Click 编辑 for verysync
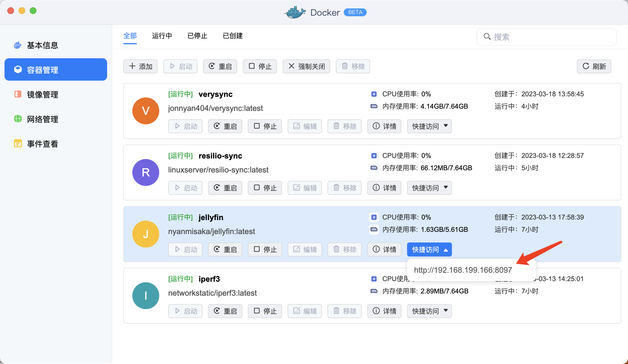The height and width of the screenshot is (364, 628). [305, 126]
